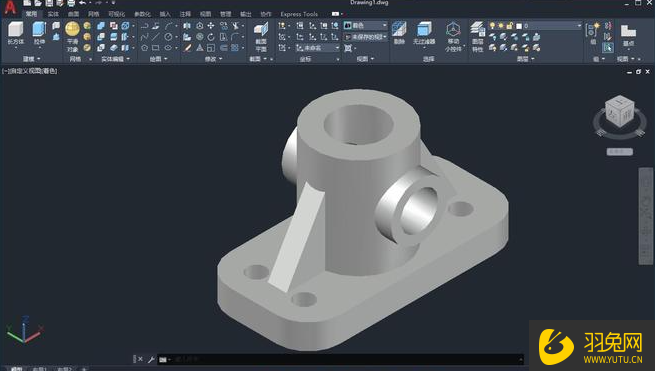655x371 pixels.
Task: Choose the Extrude (拉伸) tool
Action: coord(39,33)
